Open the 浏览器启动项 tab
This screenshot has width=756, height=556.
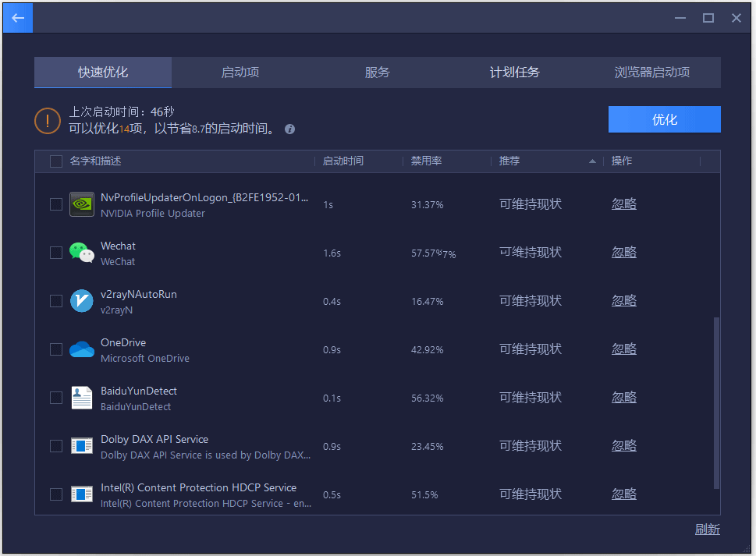tap(652, 73)
